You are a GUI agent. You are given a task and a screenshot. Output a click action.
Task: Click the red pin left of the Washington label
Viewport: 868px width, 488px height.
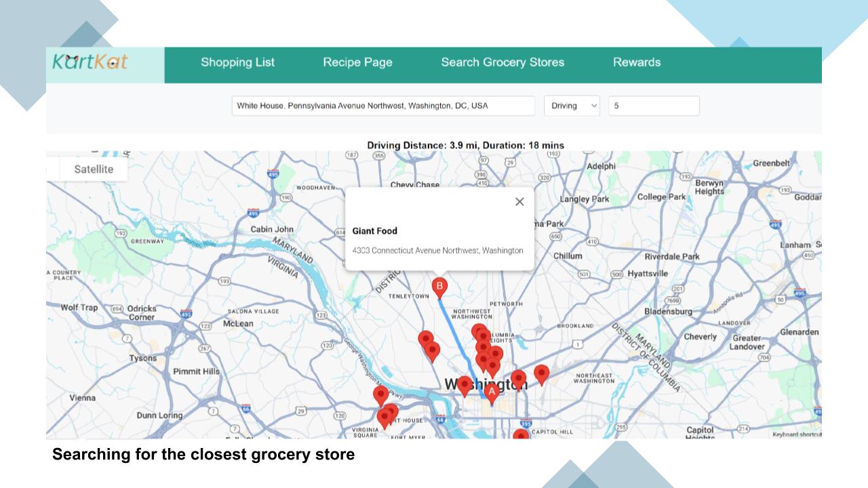click(465, 386)
